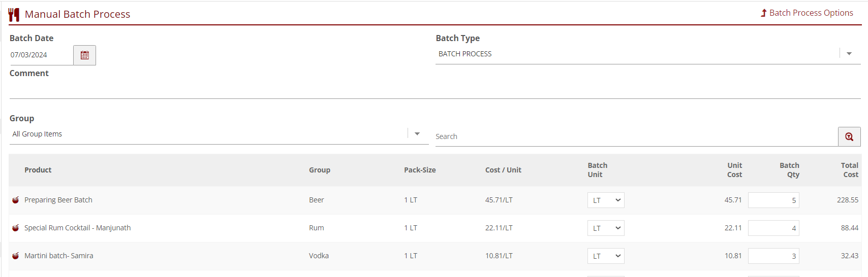The width and height of the screenshot is (868, 277).
Task: Click the Martini batch row icon
Action: pyautogui.click(x=16, y=256)
